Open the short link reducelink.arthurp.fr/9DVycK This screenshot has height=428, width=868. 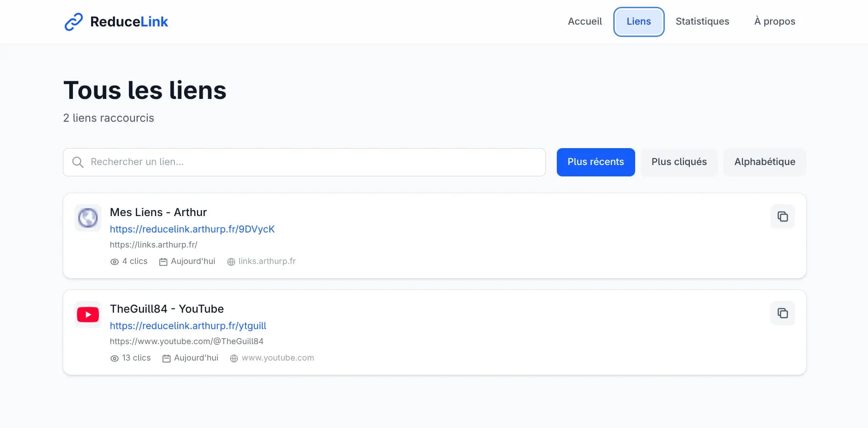pos(192,229)
